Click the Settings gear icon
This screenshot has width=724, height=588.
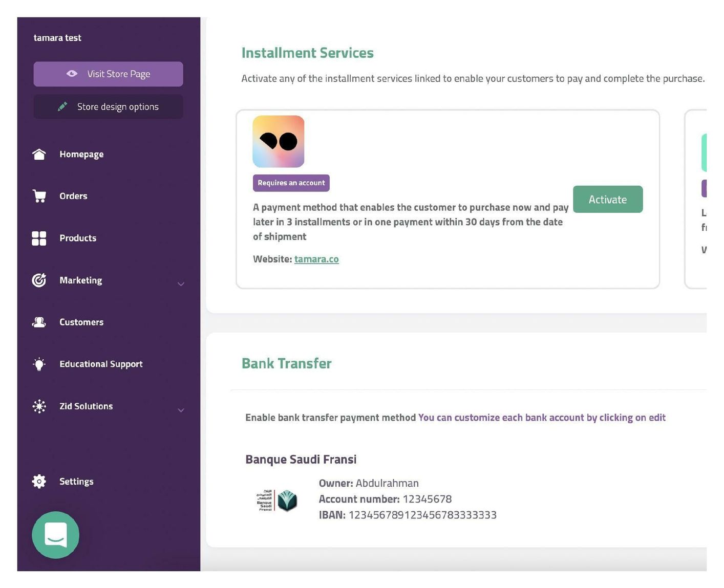39,481
